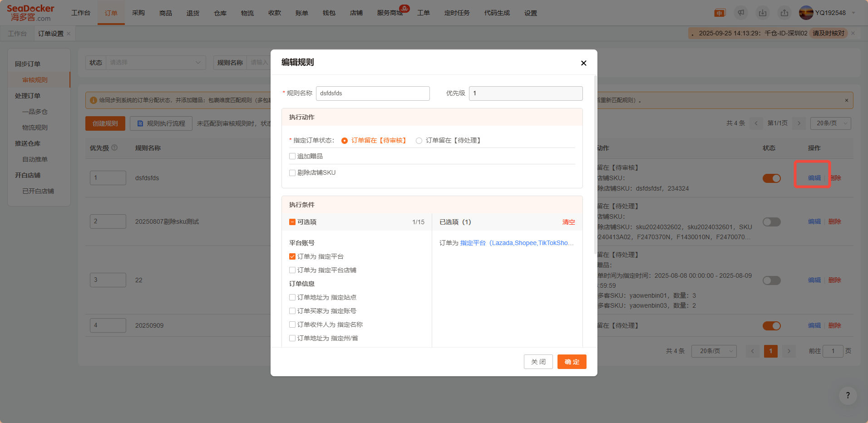
Task: Click the SeaDocker logo
Action: 30,13
